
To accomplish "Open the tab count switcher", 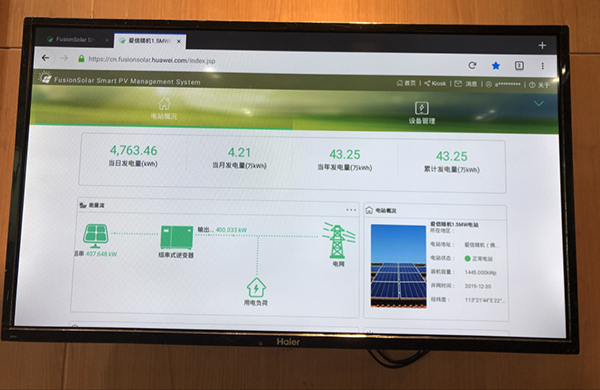I will pos(519,66).
